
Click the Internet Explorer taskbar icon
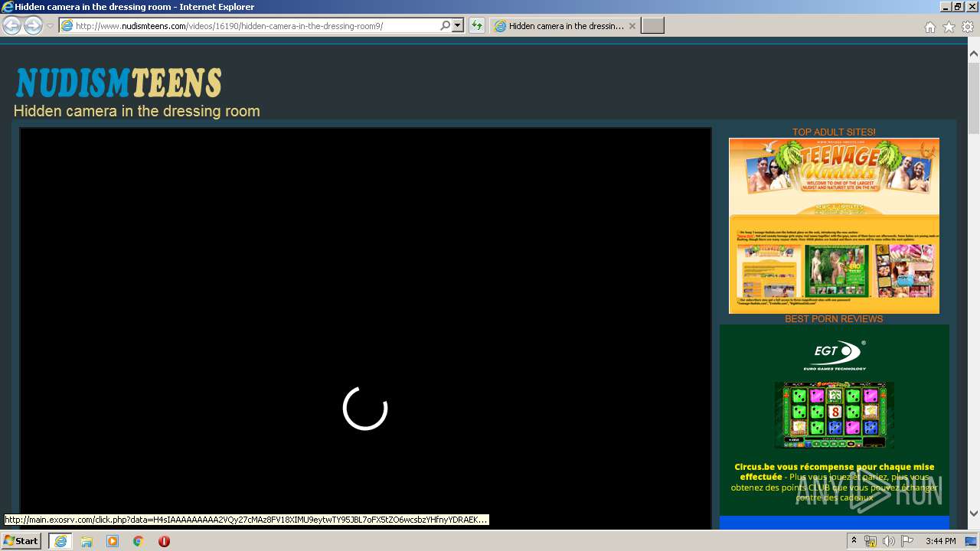point(60,541)
